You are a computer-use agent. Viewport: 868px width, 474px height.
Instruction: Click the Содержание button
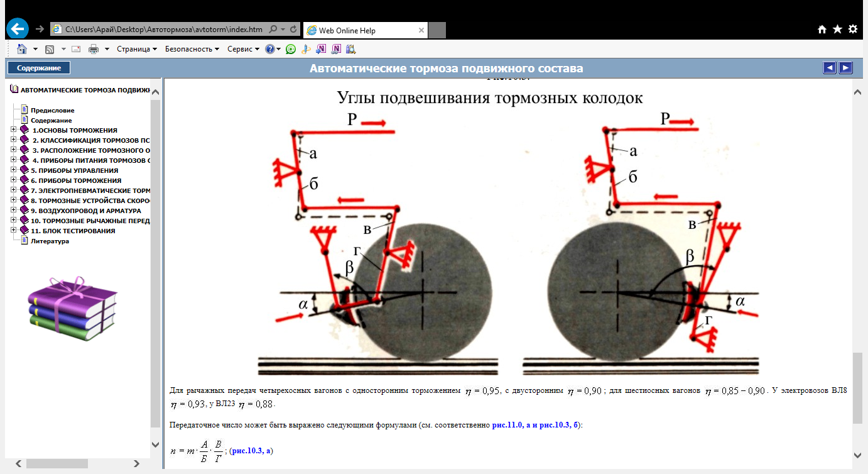click(39, 68)
